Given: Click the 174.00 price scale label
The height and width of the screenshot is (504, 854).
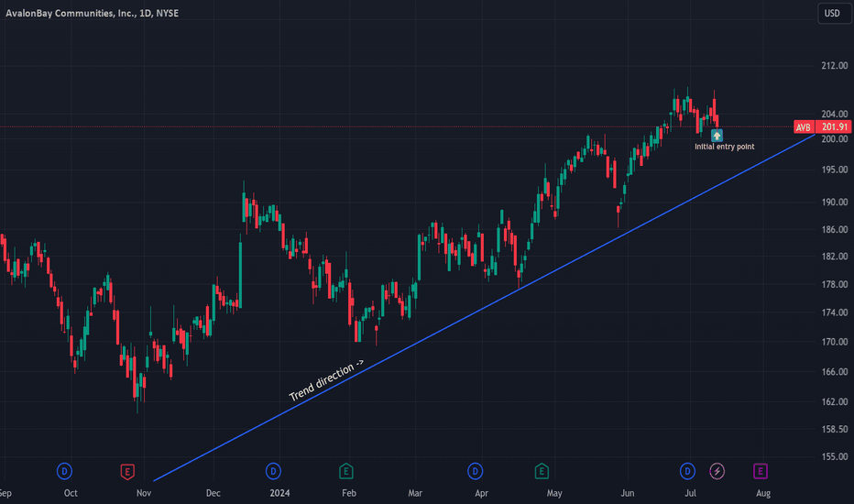Looking at the screenshot, I should pos(835,312).
